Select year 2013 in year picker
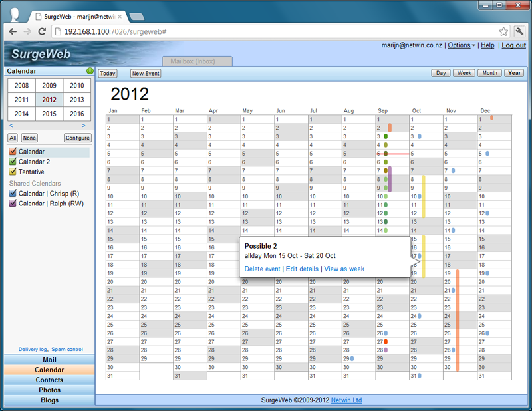Screen dimensions: 532x411 (x=77, y=100)
